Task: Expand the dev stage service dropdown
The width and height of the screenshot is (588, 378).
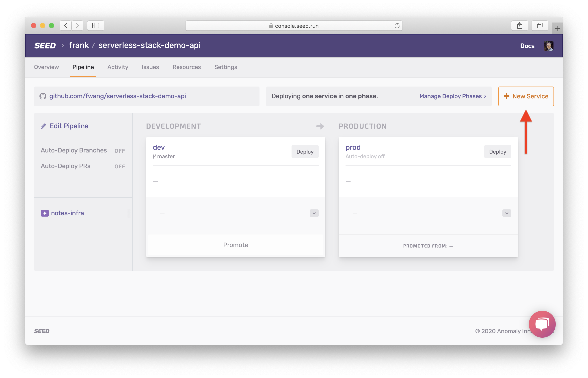Action: click(314, 213)
